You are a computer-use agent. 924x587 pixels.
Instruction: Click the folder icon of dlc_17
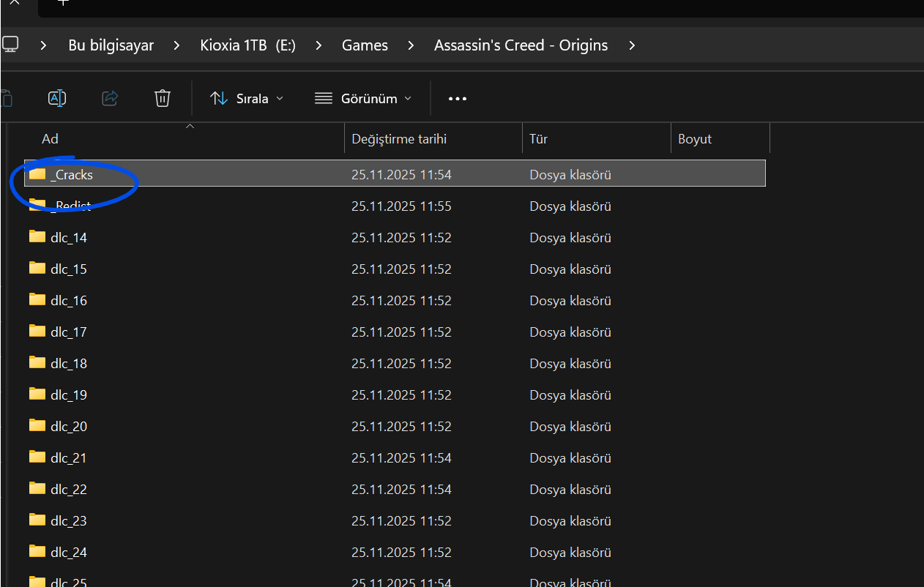click(37, 331)
